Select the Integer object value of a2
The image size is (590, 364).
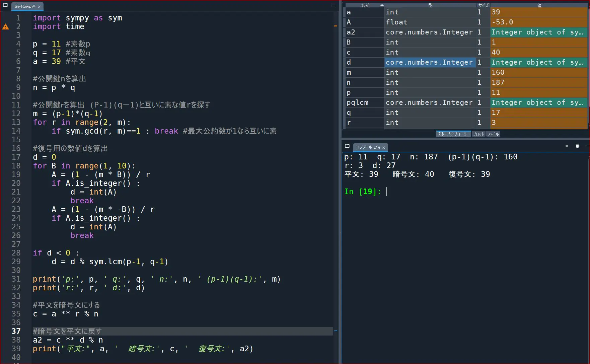[538, 32]
